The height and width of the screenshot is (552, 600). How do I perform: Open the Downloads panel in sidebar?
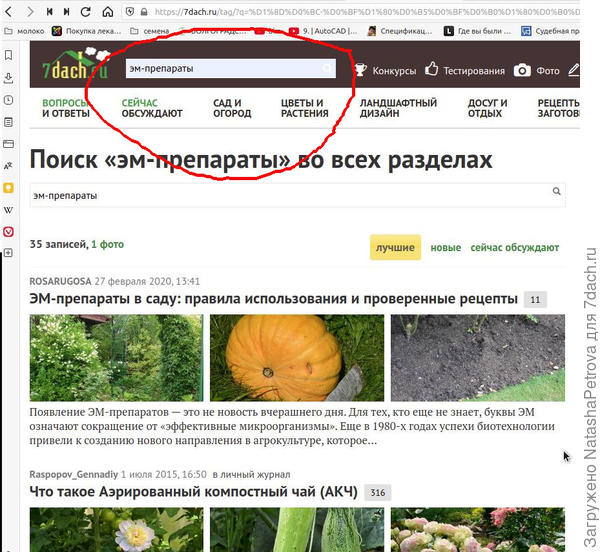point(8,78)
